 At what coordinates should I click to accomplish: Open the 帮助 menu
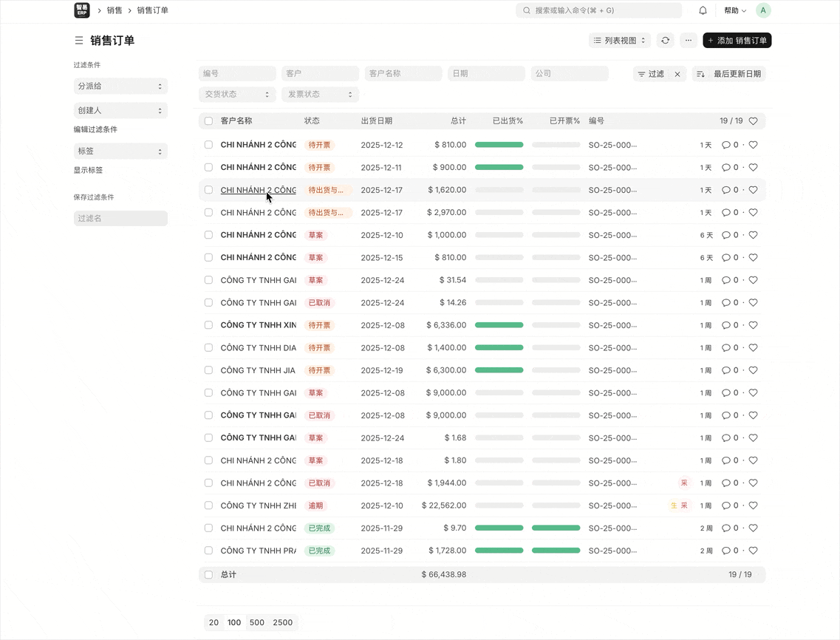click(734, 10)
